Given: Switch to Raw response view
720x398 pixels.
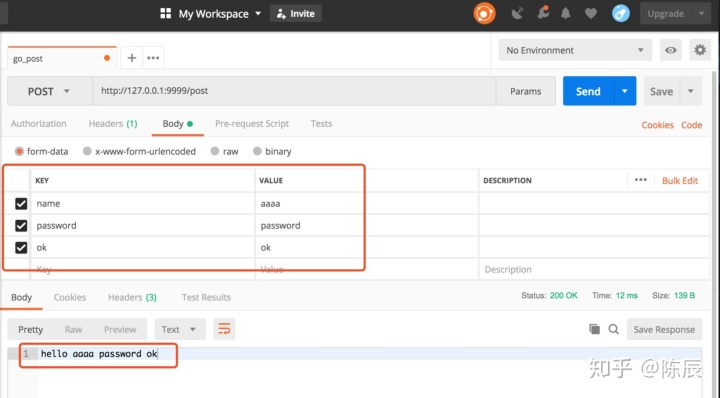Looking at the screenshot, I should tap(73, 329).
